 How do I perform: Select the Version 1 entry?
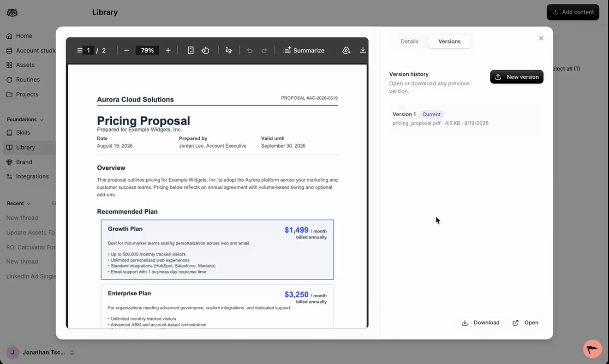coord(466,119)
